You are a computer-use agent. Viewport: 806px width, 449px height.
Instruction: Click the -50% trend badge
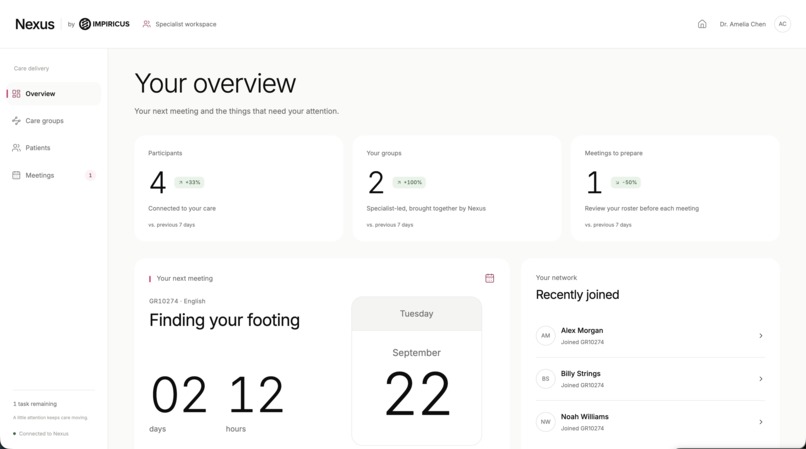coord(626,182)
